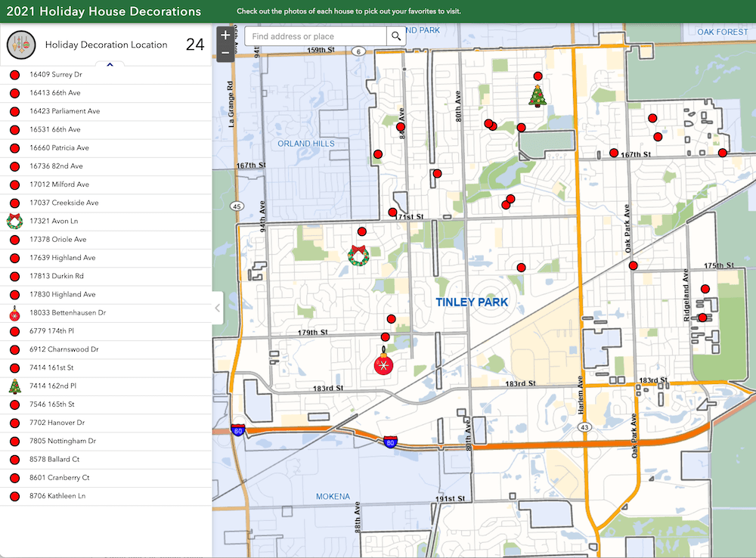756x558 pixels.
Task: Zoom out on the map with minus button
Action: click(225, 53)
